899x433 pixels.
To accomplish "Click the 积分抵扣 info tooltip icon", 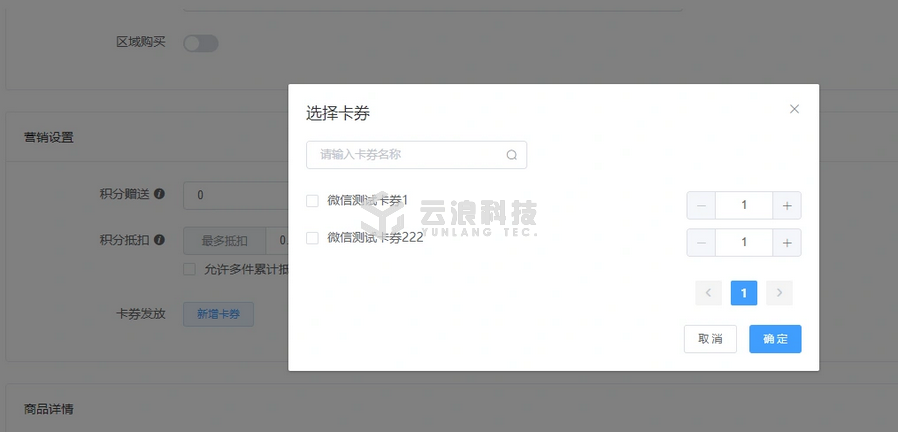I will point(159,240).
